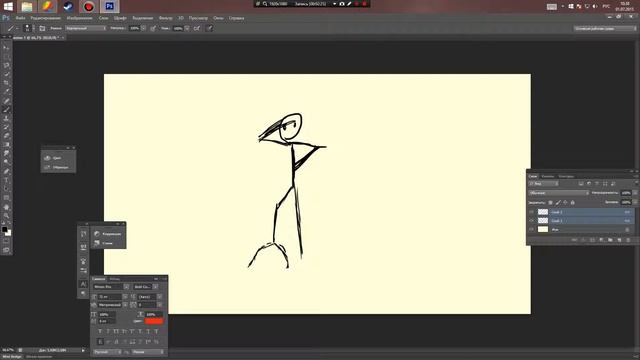640x360 pixels.
Task: Open the Редактирование menu
Action: 45,18
